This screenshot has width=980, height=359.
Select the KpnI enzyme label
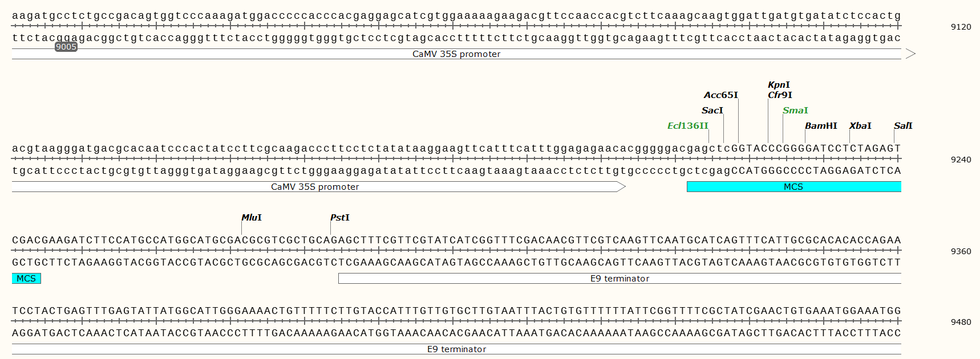pos(779,85)
